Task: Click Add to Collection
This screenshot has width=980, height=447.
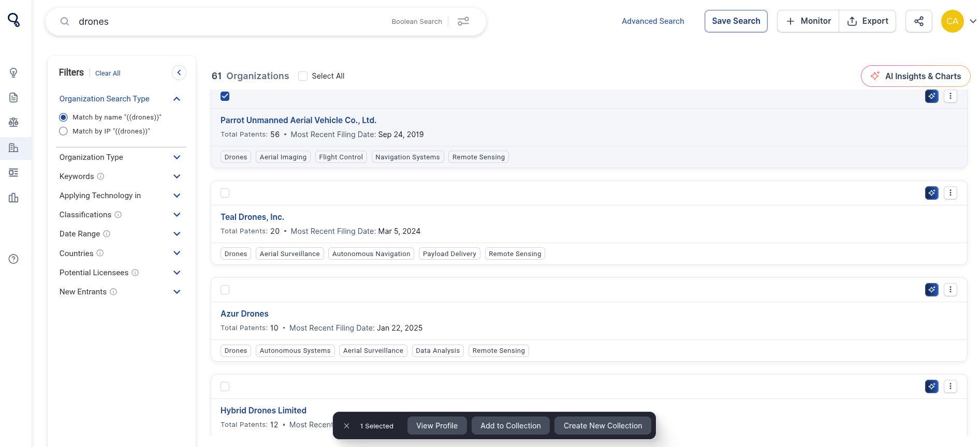Action: click(x=510, y=426)
